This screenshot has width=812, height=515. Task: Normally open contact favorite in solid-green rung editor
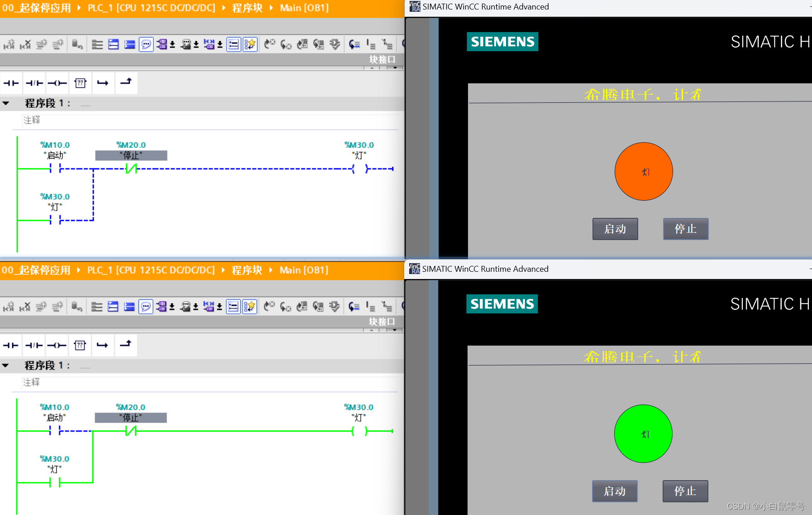click(11, 345)
